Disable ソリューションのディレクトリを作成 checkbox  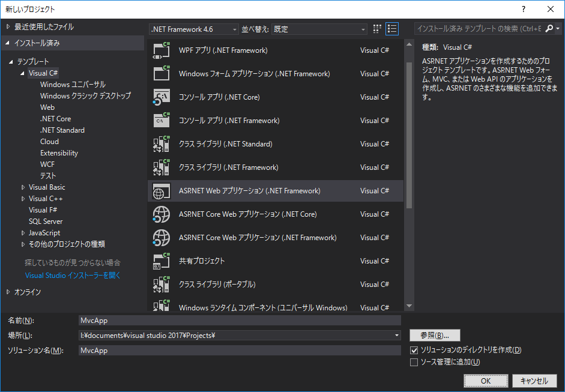click(413, 349)
